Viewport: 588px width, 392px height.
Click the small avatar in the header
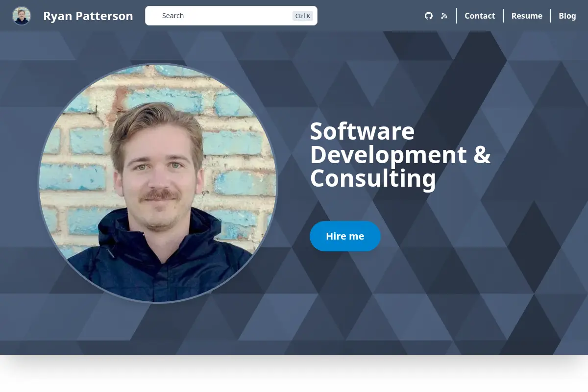click(22, 16)
